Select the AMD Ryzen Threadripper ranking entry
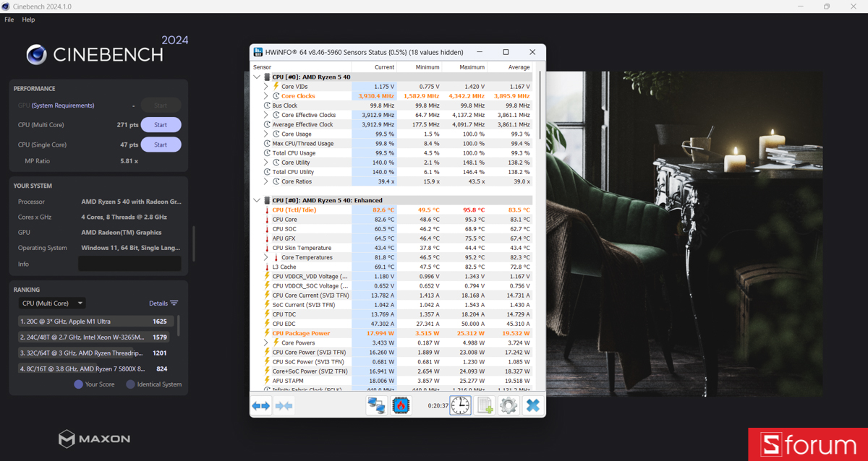Screen dimensions: 868x461 pyautogui.click(x=95, y=353)
